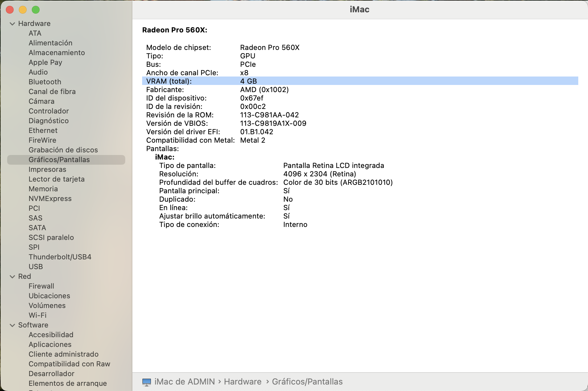Screen dimensions: 588x391
Task: Select Thunderbolt/USB4 in the sidebar
Action: (60, 257)
